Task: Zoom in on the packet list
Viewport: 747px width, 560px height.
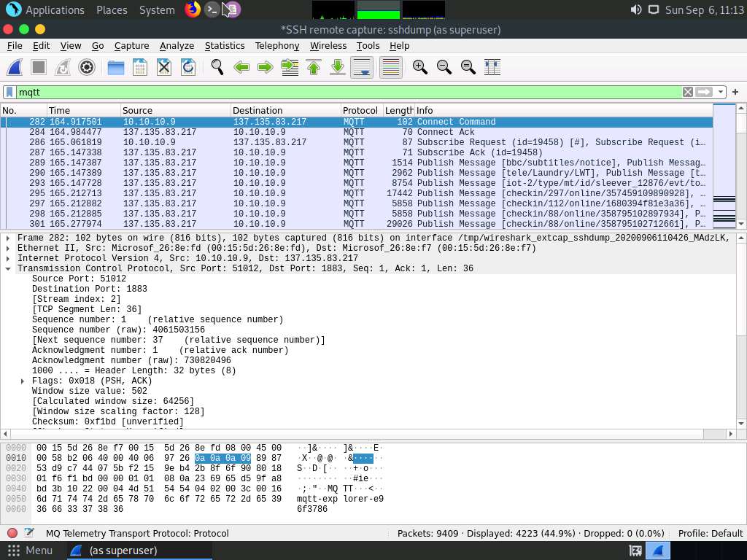Action: click(419, 67)
